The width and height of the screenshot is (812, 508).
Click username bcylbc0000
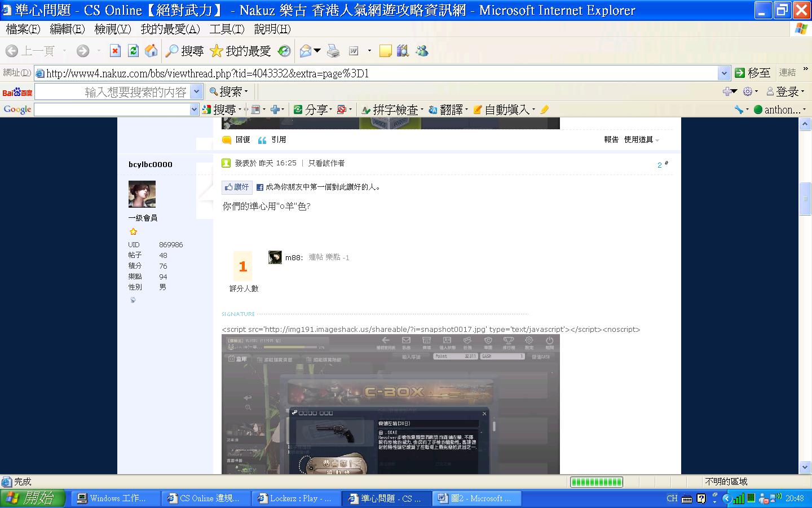pyautogui.click(x=151, y=164)
